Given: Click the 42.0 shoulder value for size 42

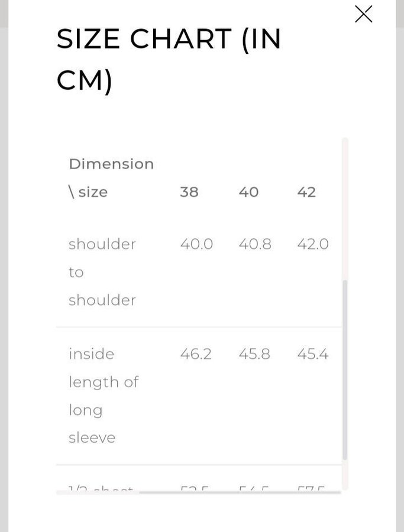Looking at the screenshot, I should tap(313, 244).
